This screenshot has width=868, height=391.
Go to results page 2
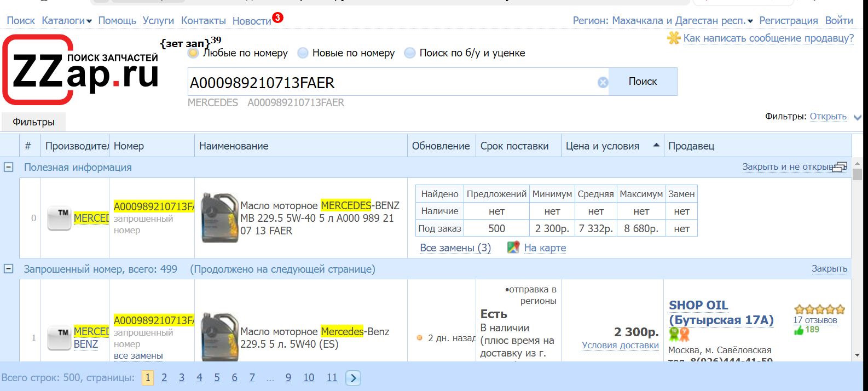coord(164,378)
